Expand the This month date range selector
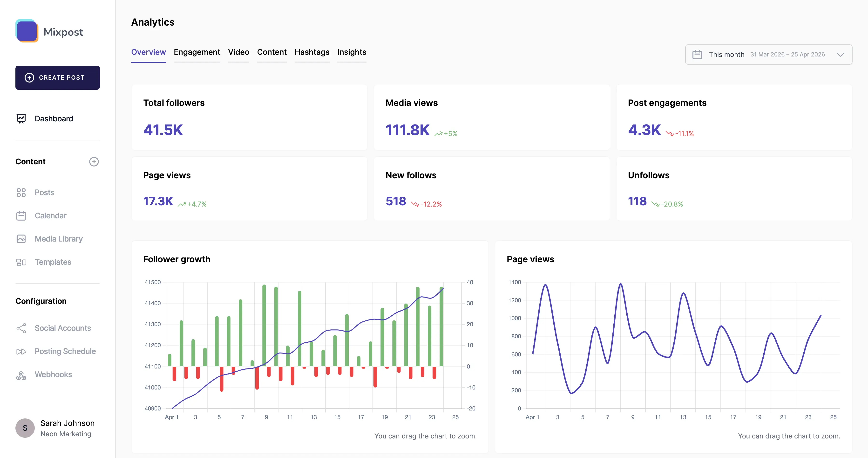The width and height of the screenshot is (868, 458). point(726,54)
